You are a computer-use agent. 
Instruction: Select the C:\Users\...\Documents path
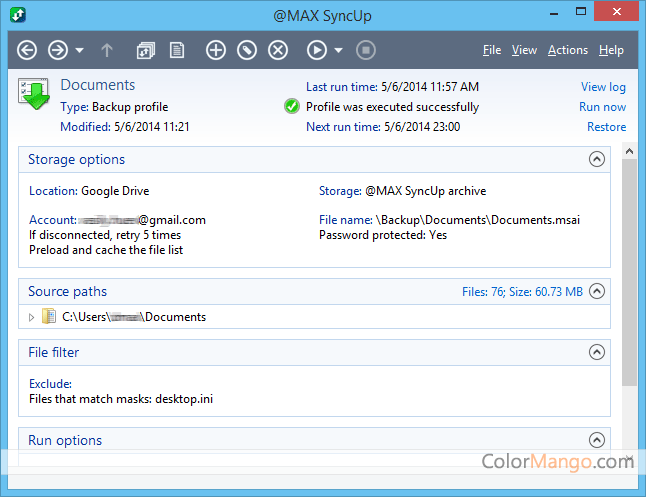134,317
